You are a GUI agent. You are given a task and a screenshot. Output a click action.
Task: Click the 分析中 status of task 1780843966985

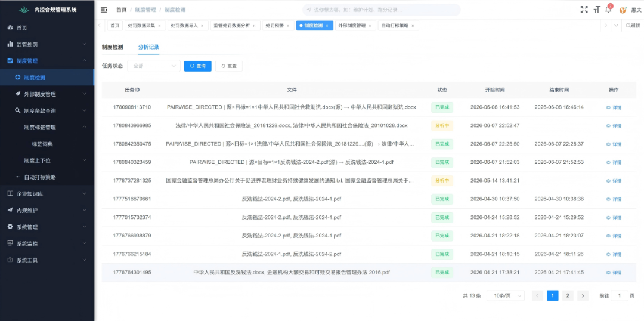(442, 125)
